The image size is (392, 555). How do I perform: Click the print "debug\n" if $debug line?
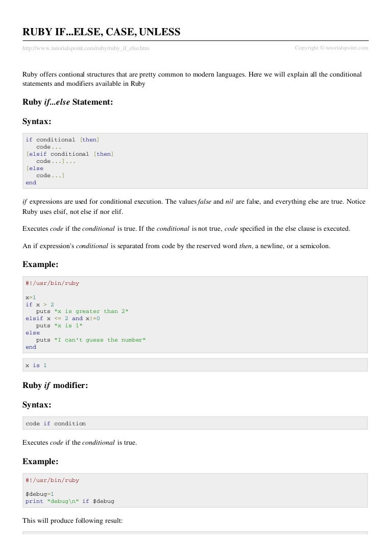[70, 501]
